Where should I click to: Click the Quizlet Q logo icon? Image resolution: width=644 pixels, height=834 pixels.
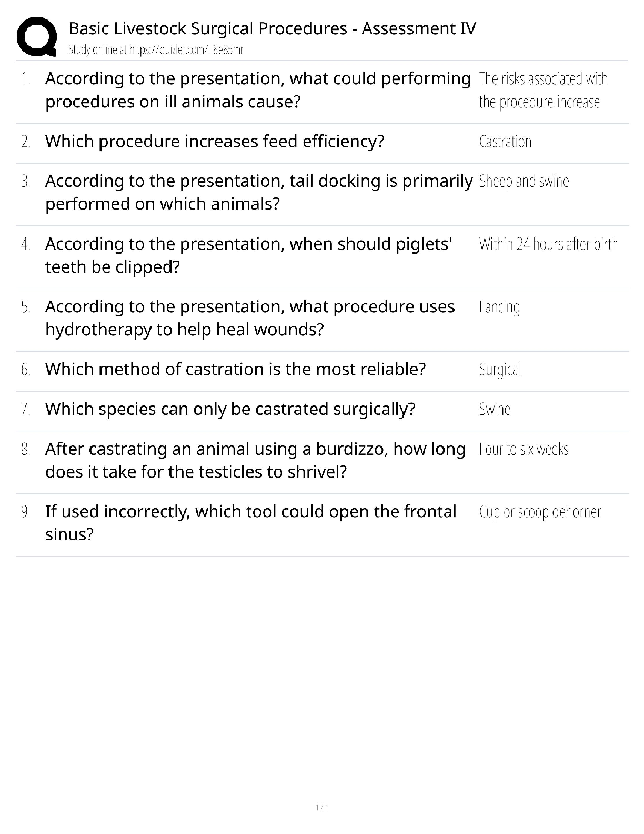pyautogui.click(x=37, y=36)
